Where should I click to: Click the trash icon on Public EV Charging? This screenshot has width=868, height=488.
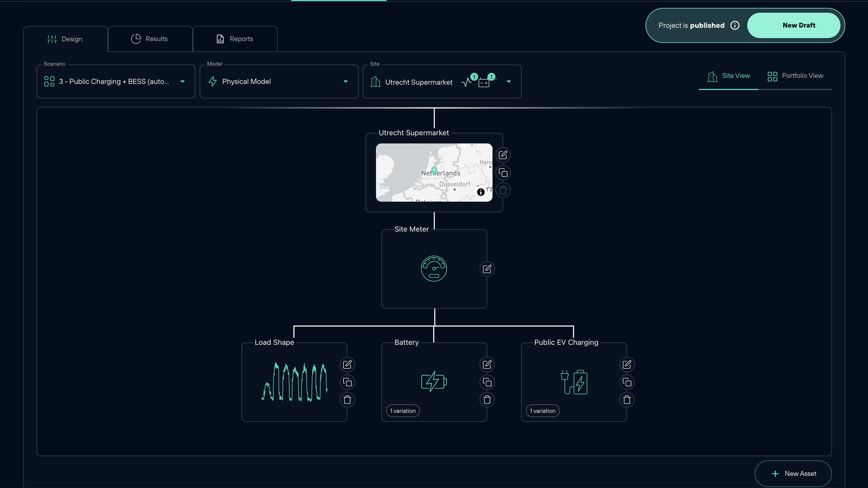click(x=627, y=400)
